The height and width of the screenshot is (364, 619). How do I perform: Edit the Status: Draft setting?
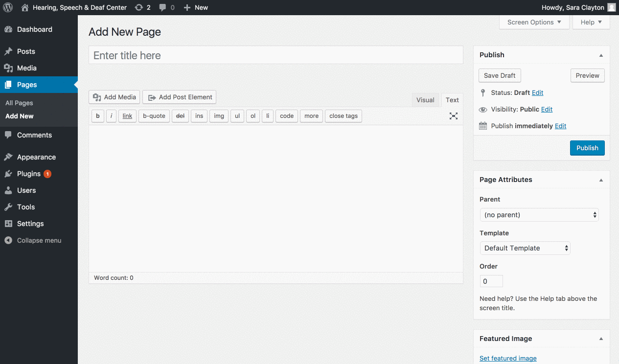(x=537, y=92)
